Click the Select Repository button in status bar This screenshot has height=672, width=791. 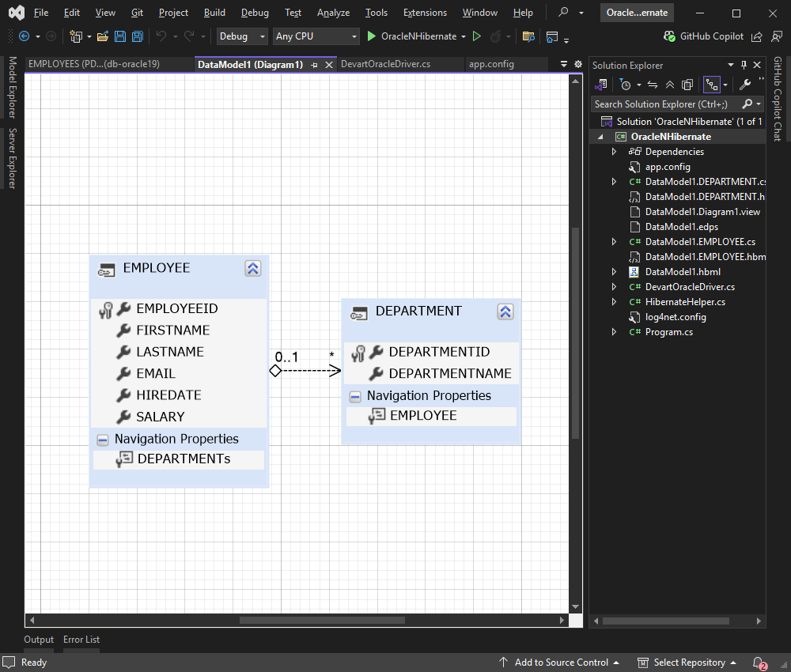(687, 662)
